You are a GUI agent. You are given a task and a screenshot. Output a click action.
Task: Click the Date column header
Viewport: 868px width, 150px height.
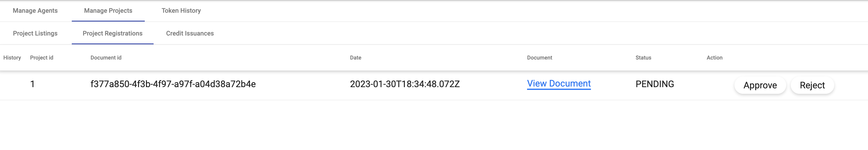tap(356, 58)
